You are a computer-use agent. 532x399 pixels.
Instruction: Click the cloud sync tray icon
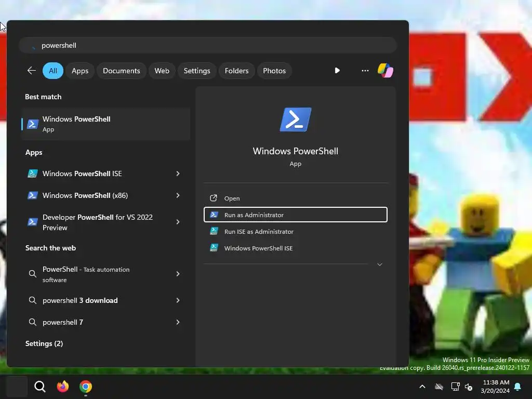(x=439, y=387)
